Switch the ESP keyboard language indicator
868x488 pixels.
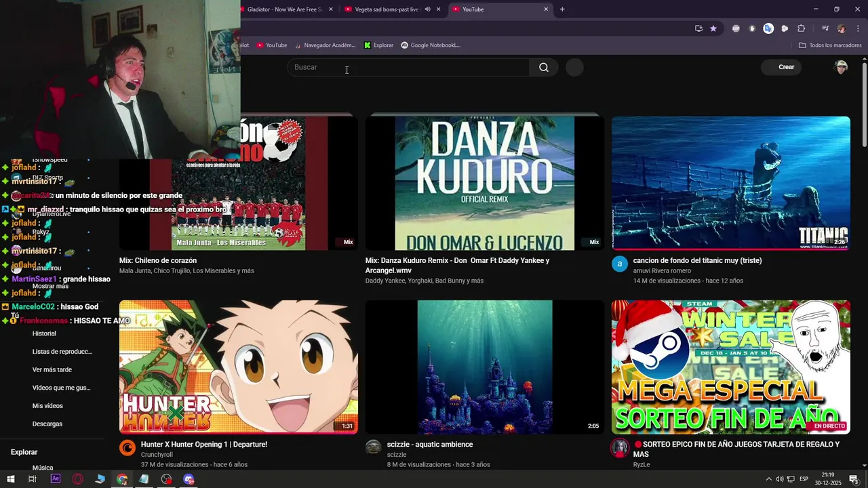pyautogui.click(x=804, y=479)
